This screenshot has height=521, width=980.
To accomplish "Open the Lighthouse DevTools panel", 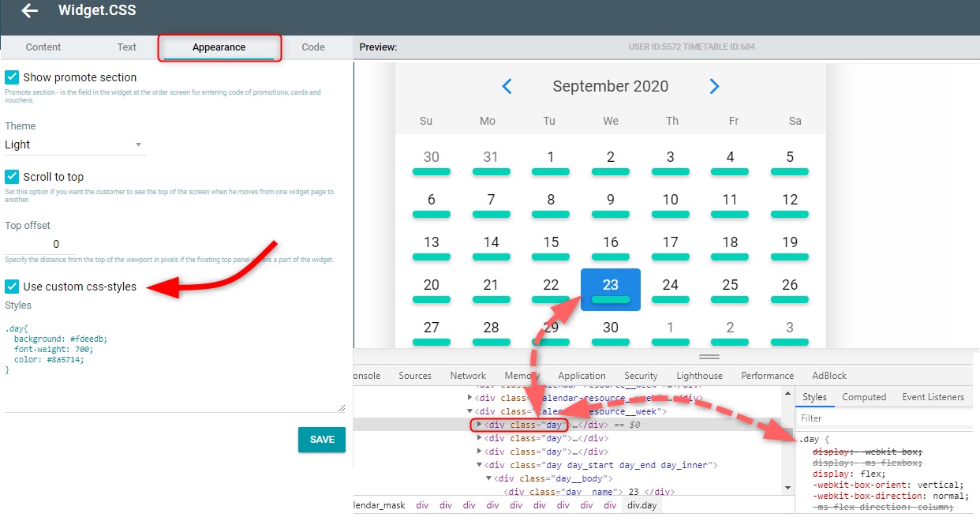I will coord(699,376).
